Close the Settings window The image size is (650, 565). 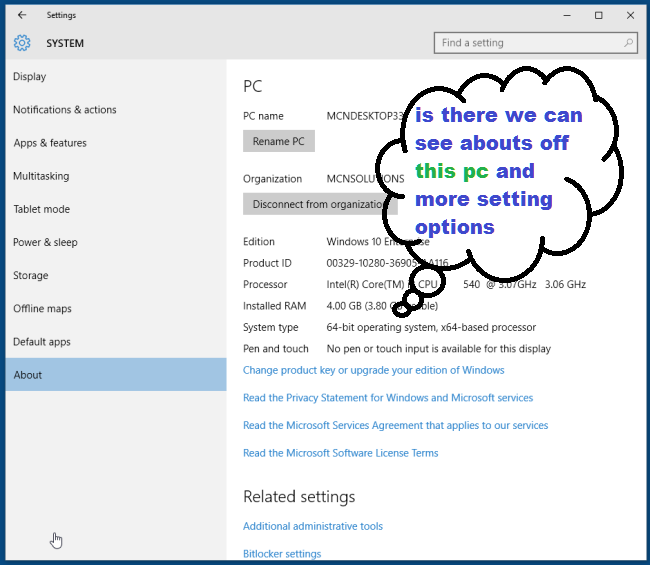tap(631, 15)
